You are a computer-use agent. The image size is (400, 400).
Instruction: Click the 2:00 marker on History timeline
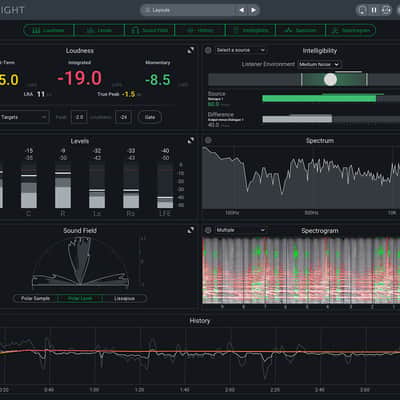(230, 389)
